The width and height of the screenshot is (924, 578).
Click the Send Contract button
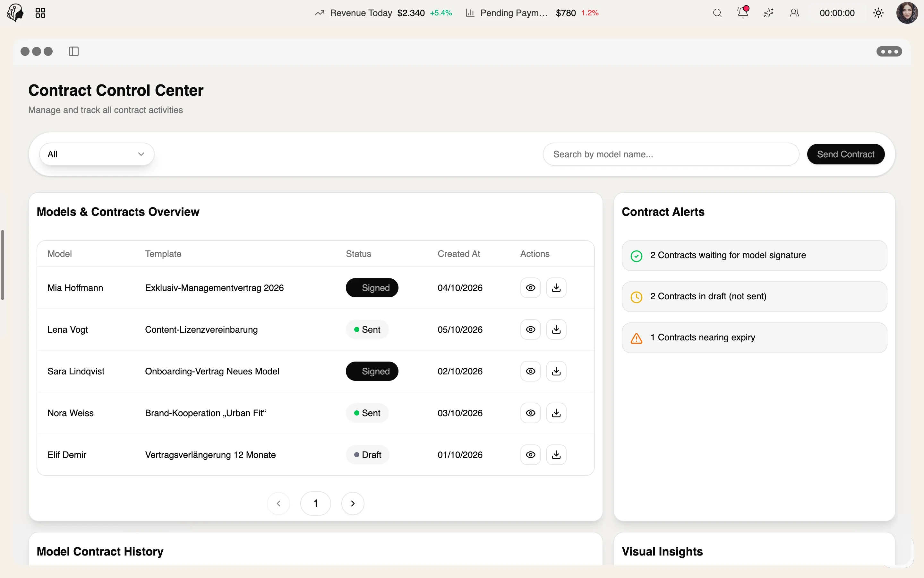point(846,154)
